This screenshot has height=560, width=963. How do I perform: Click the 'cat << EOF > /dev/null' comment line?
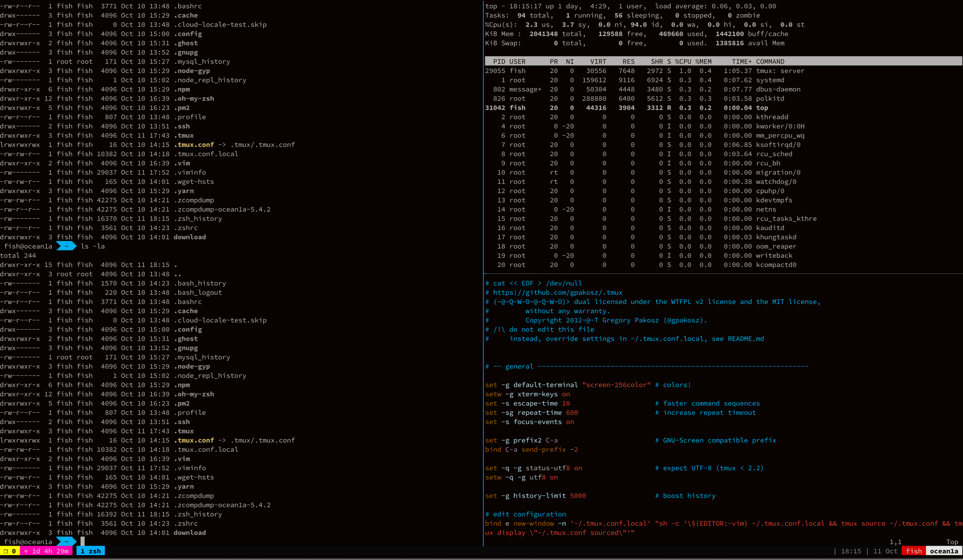[x=534, y=283]
